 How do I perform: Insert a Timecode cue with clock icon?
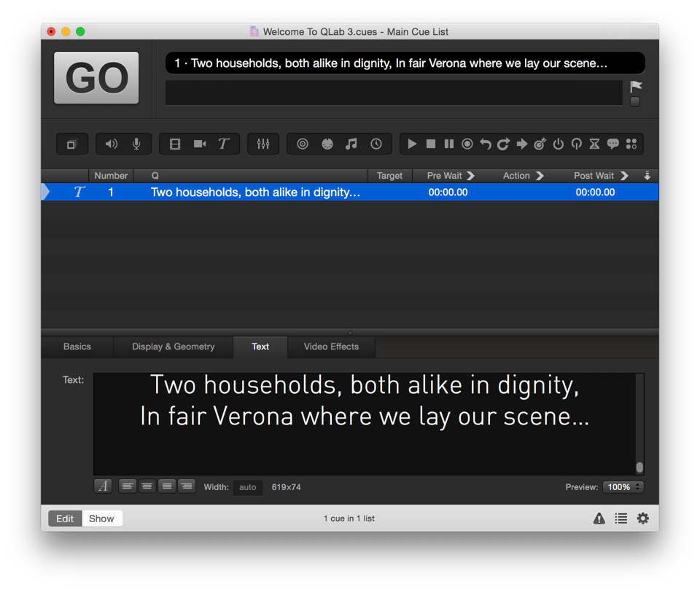click(x=376, y=144)
